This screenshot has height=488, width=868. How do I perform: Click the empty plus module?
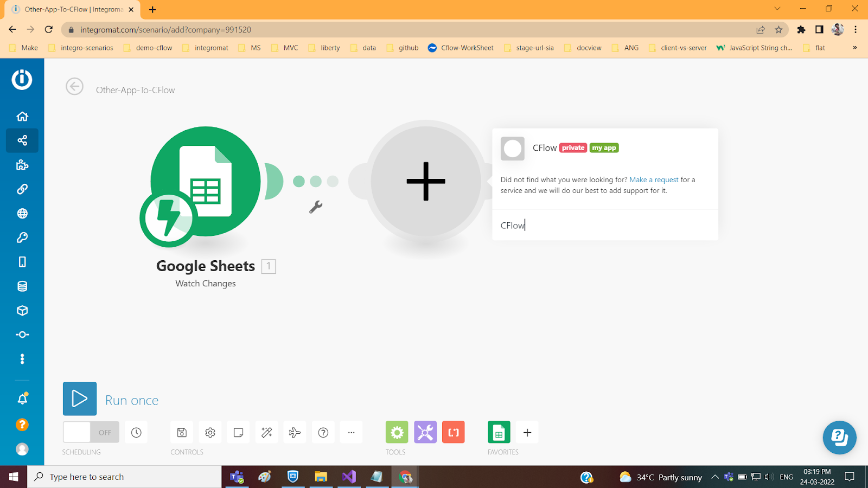(426, 181)
